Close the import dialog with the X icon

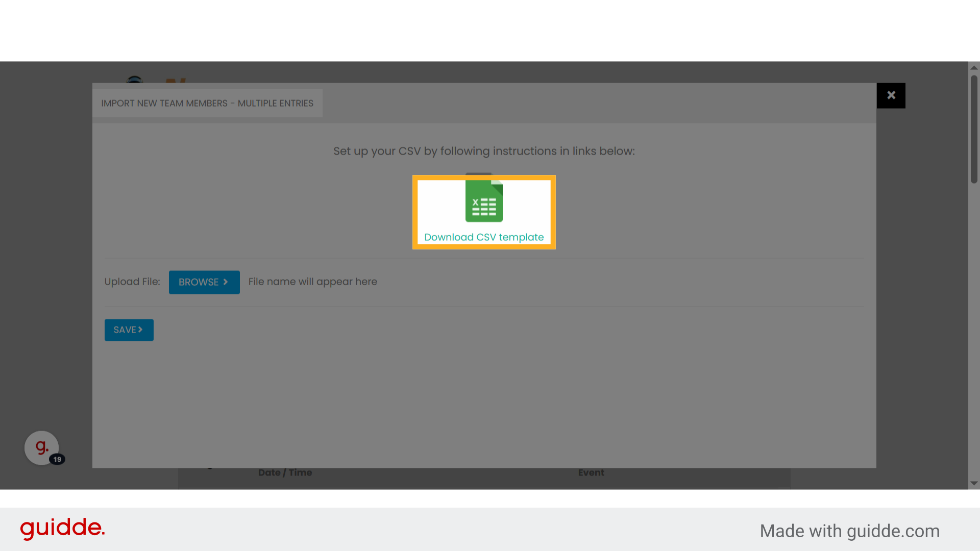click(891, 95)
